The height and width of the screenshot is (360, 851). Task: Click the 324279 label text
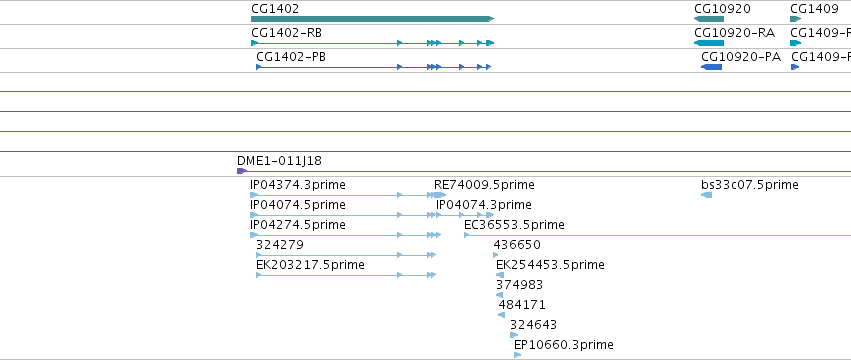[x=280, y=245]
